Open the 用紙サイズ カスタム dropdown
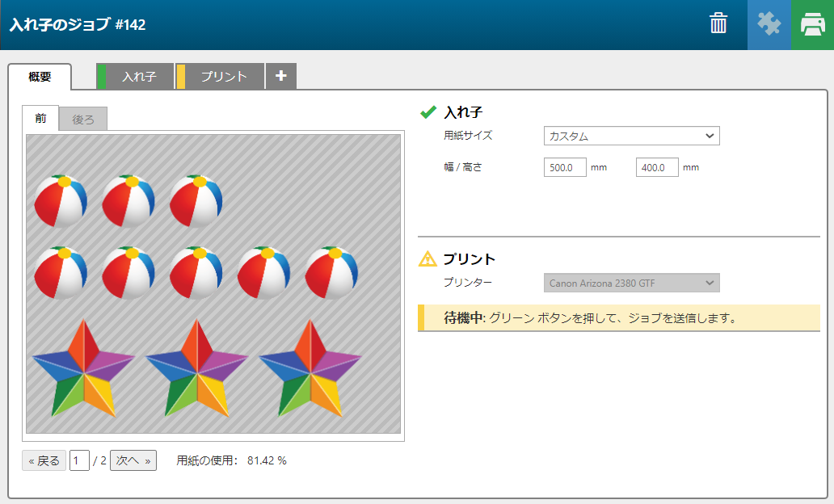Screen dimensions: 834x504 click(x=631, y=136)
